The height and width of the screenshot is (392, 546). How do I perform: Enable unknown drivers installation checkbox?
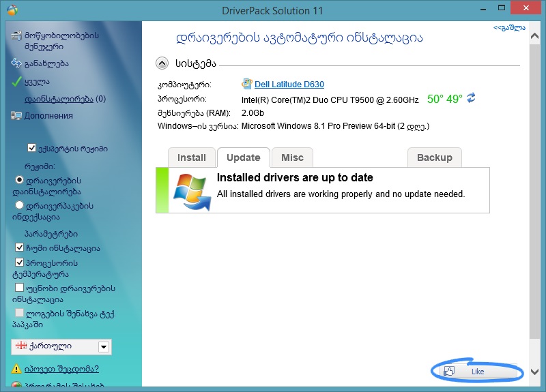(x=20, y=287)
